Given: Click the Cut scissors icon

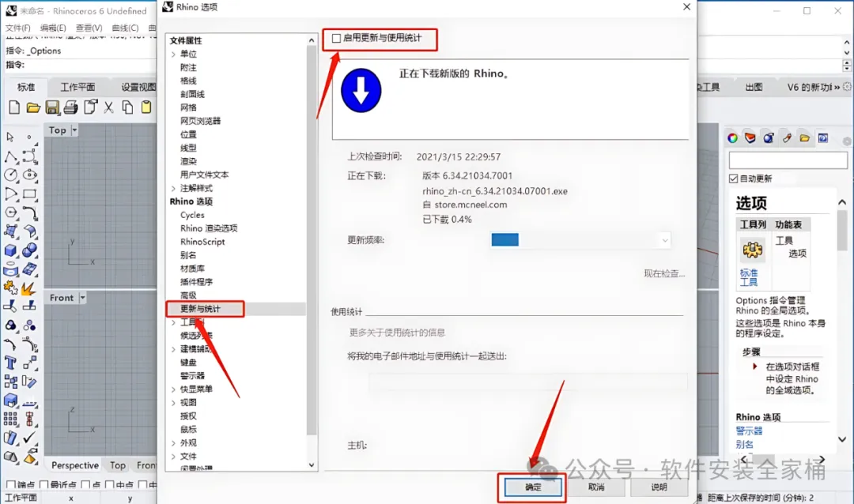Looking at the screenshot, I should [x=109, y=107].
